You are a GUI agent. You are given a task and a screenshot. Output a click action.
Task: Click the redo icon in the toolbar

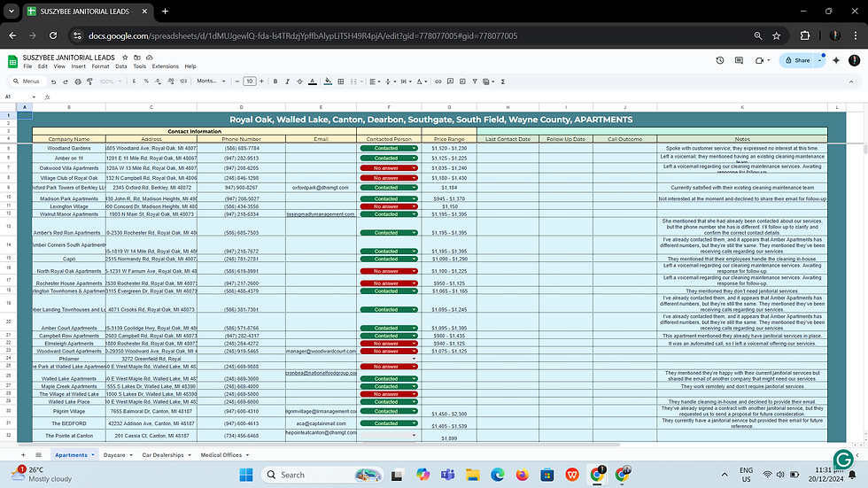point(66,81)
